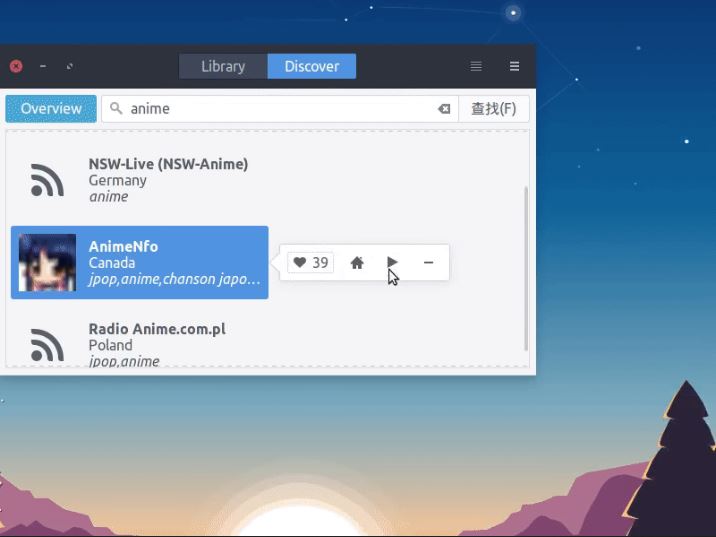Click the 查找(F) search button
The image size is (716, 537).
493,109
